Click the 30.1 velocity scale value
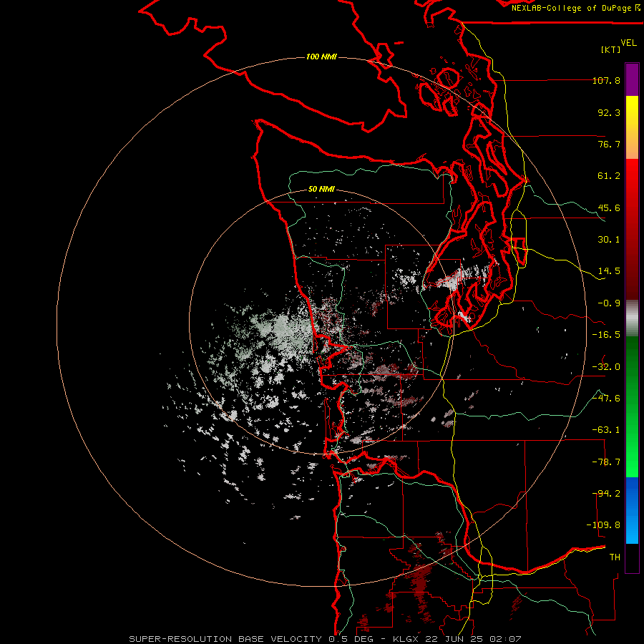Screen dimensions: 644x644 click(x=609, y=240)
